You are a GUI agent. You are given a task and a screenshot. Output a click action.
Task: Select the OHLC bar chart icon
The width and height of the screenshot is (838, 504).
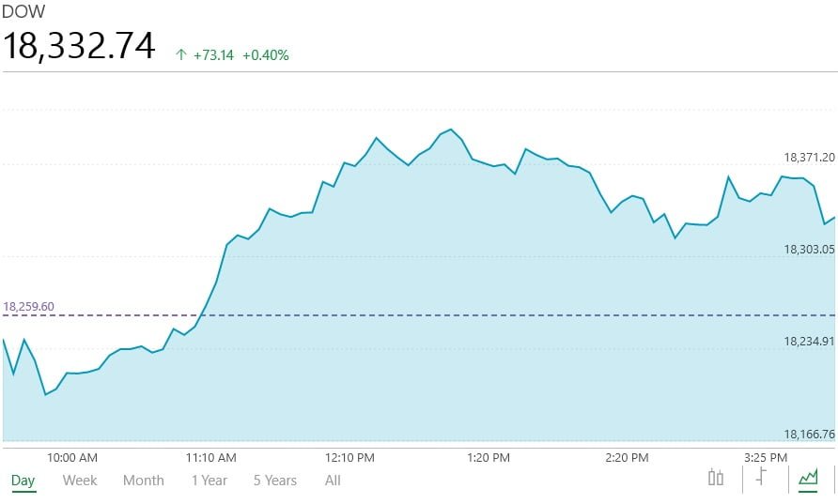[761, 478]
